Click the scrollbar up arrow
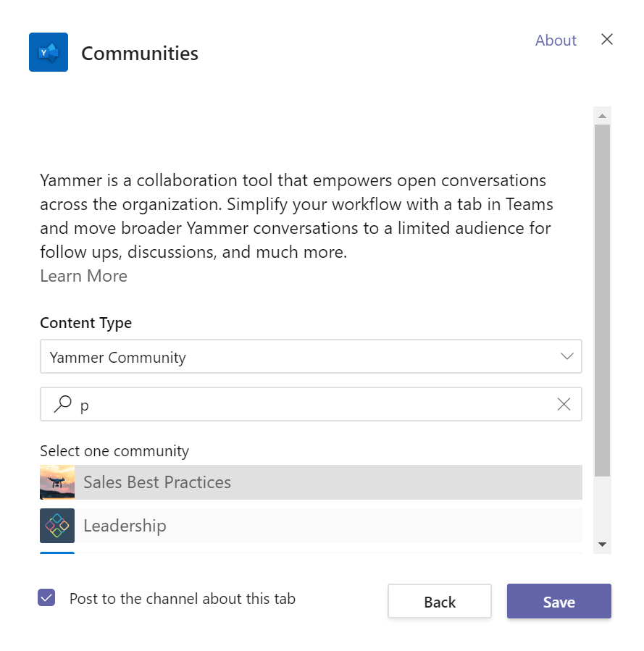This screenshot has height=651, width=644. pyautogui.click(x=602, y=115)
